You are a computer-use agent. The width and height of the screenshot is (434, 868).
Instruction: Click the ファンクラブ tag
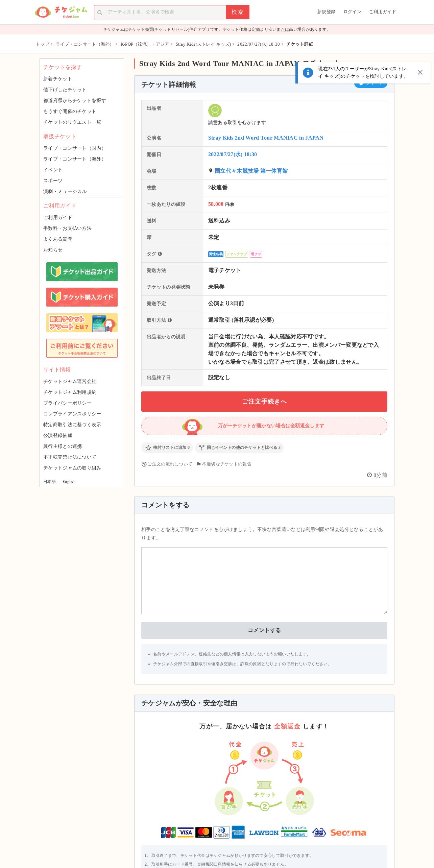(x=237, y=254)
